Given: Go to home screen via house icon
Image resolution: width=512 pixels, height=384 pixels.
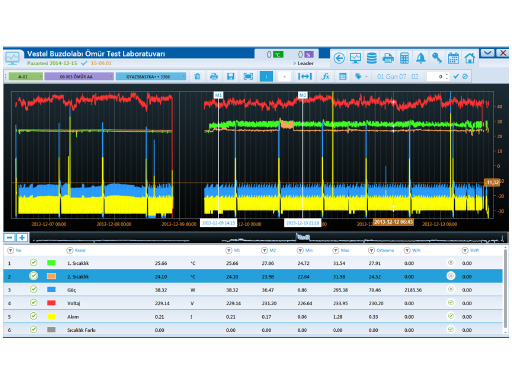Looking at the screenshot, I should (x=470, y=58).
